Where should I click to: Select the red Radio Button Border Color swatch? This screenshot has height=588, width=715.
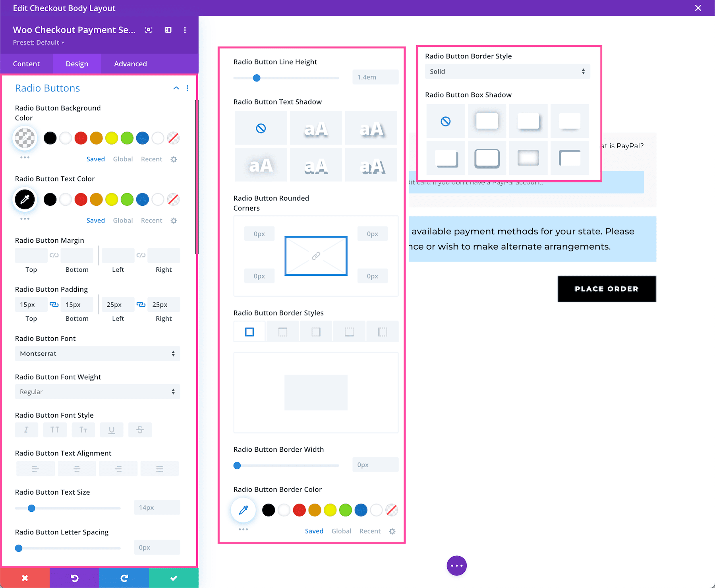tap(299, 510)
